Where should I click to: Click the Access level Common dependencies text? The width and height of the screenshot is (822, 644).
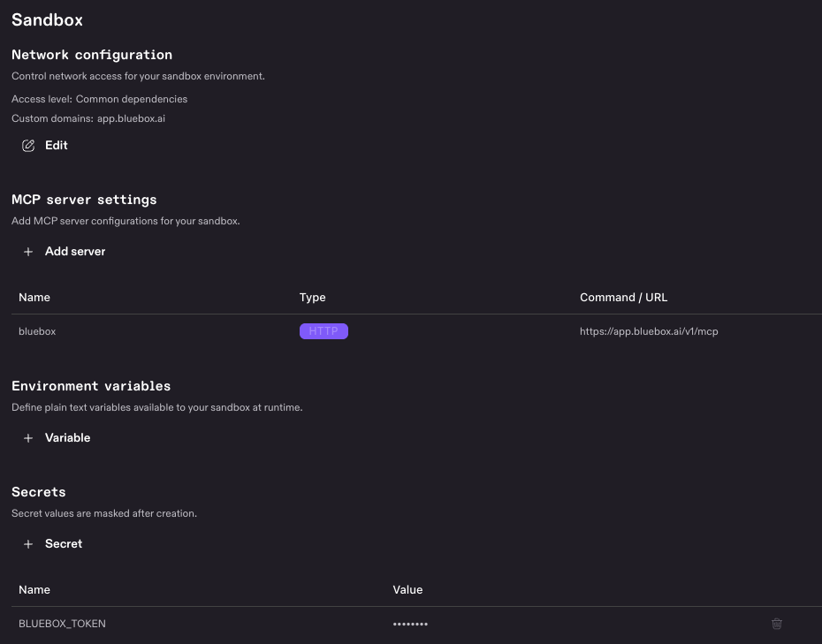(x=100, y=99)
